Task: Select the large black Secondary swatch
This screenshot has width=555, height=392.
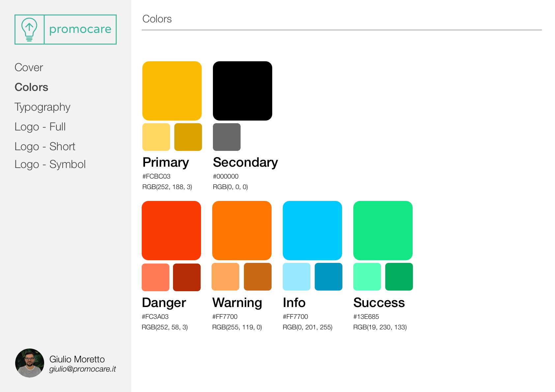Action: [243, 91]
